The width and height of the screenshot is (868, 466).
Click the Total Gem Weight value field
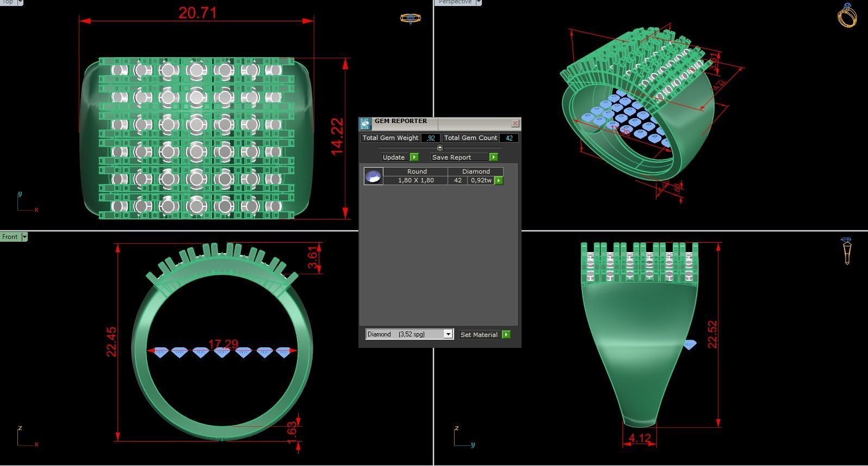pos(431,138)
